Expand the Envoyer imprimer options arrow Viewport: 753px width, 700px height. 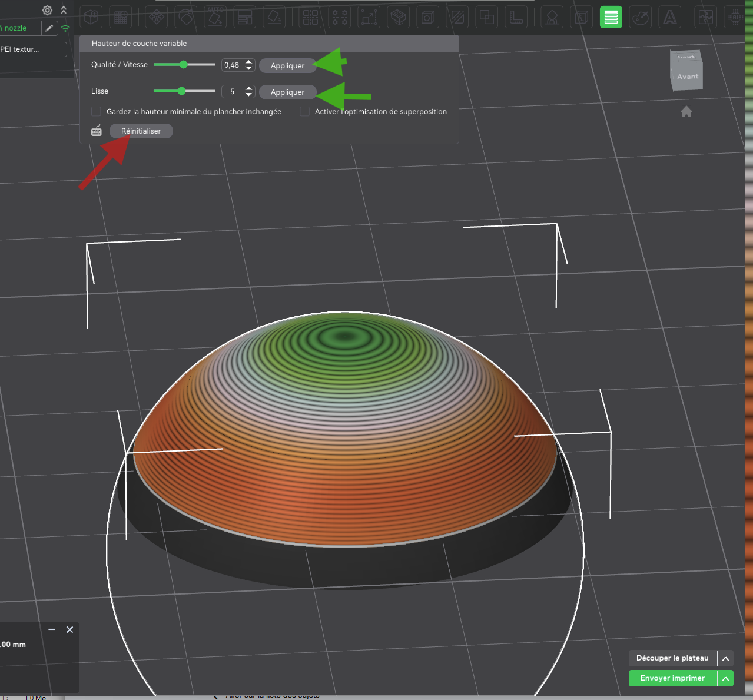pyautogui.click(x=726, y=678)
